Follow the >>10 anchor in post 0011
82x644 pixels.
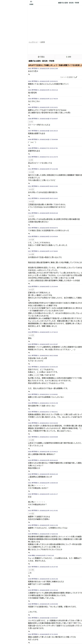[31, 172]
